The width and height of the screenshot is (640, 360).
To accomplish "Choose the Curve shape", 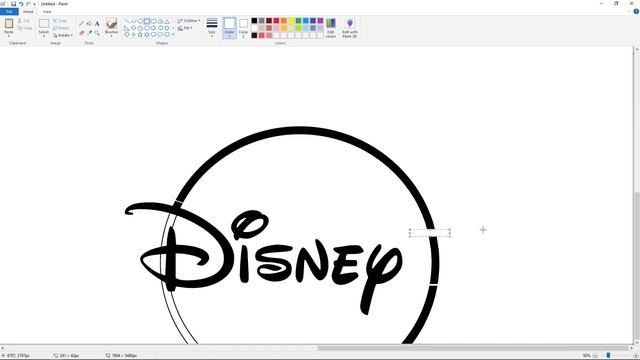I will 133,21.
